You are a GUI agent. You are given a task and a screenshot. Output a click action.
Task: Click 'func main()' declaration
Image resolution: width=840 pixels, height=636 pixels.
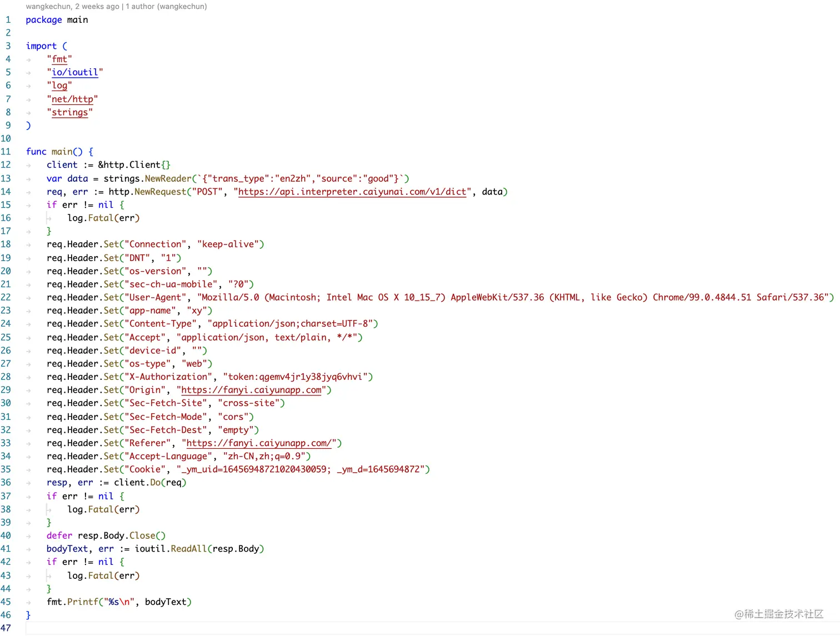coord(54,152)
